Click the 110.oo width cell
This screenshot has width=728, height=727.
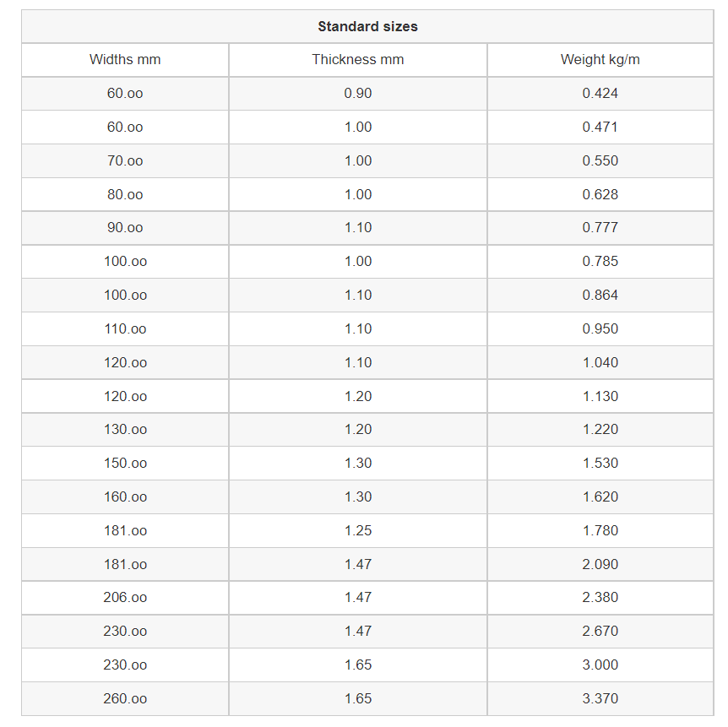point(125,329)
